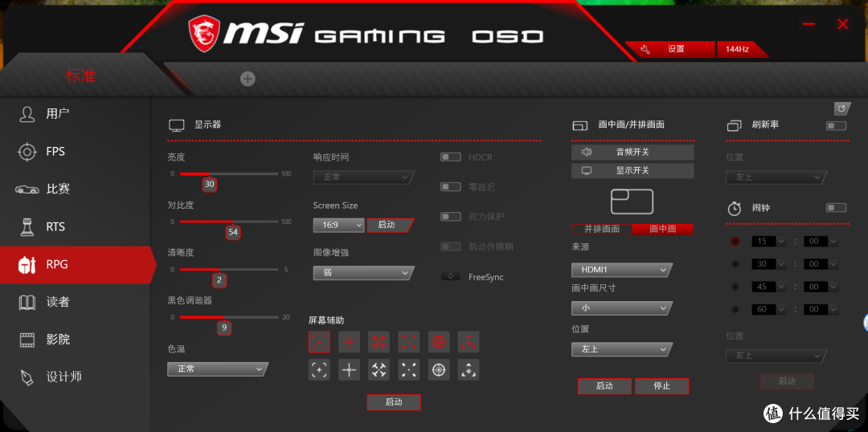The height and width of the screenshot is (432, 868).
Task: Pick the white triangle dots crosshair
Action: pyautogui.click(x=469, y=369)
